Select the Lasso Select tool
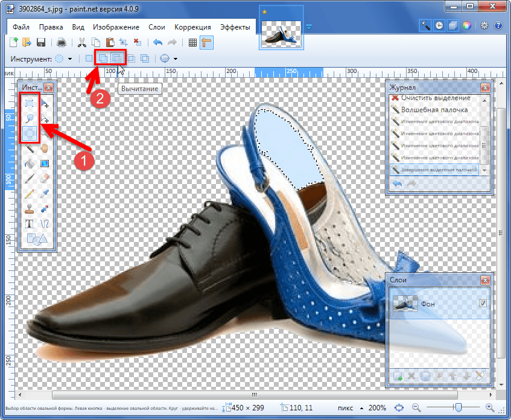 point(30,118)
